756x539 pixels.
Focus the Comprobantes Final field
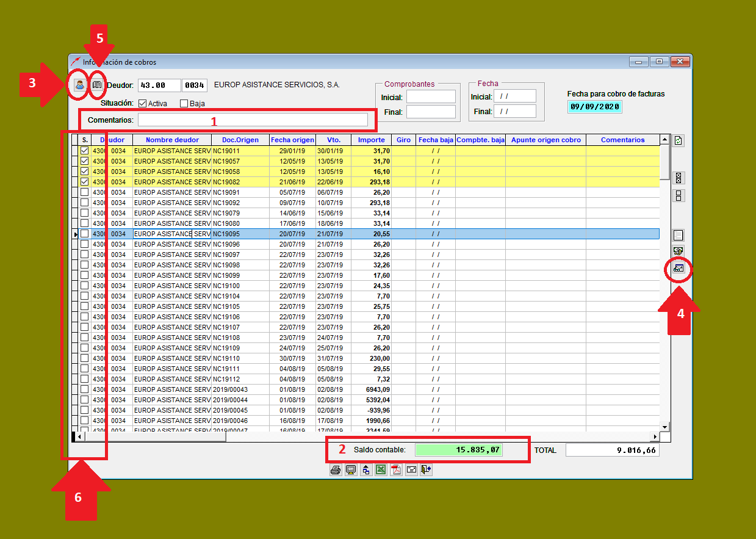pyautogui.click(x=431, y=112)
